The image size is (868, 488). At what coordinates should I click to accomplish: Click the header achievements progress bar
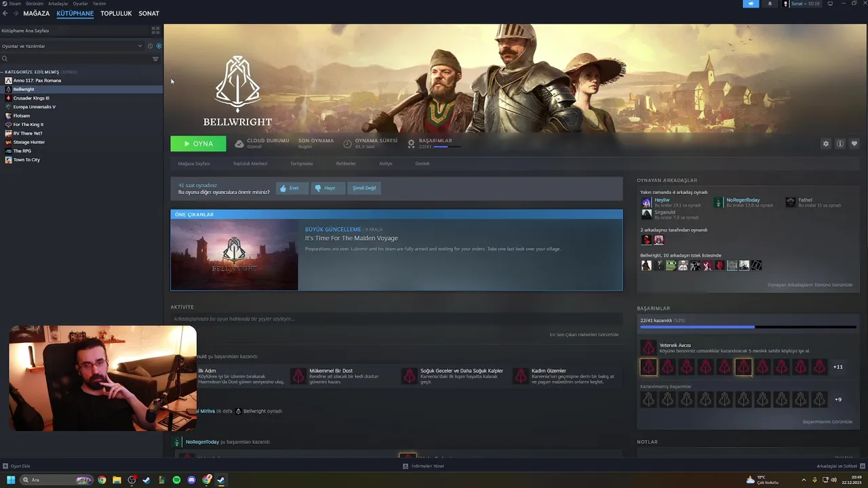(x=447, y=146)
